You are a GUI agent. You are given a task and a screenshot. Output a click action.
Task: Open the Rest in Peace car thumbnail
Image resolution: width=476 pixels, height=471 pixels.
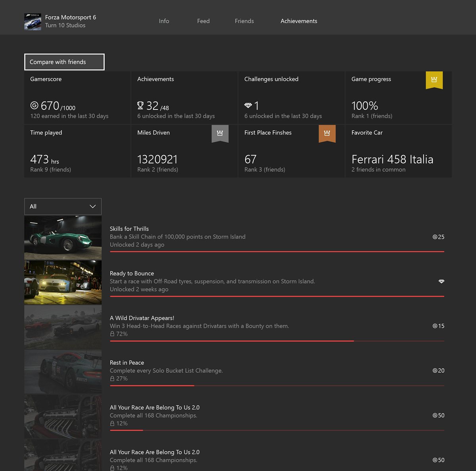(63, 372)
